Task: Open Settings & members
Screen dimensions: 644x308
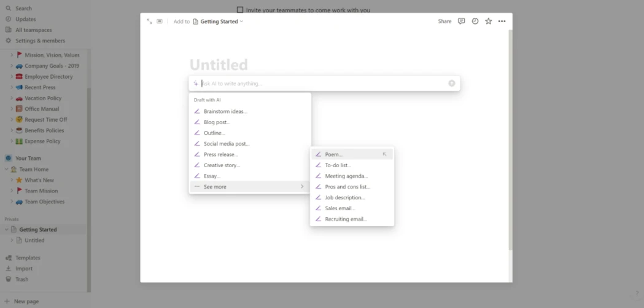Action: pos(41,41)
